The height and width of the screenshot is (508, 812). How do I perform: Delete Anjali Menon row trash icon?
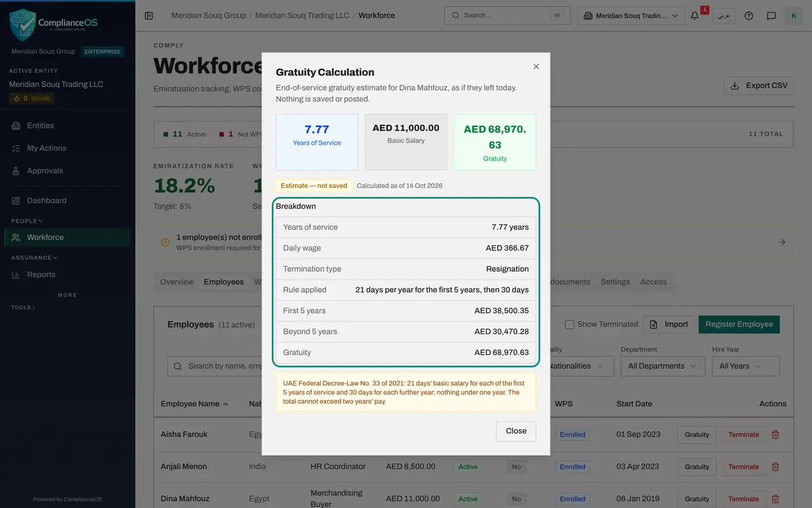(775, 467)
